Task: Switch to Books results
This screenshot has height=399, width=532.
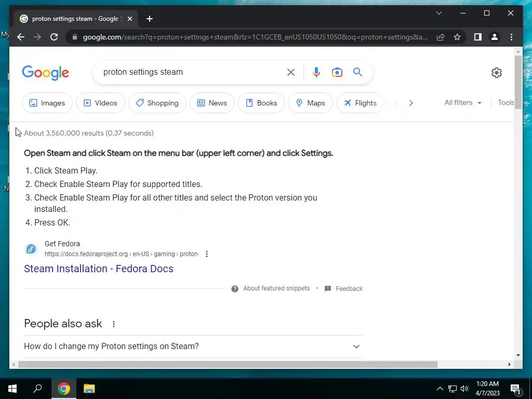Action: click(x=261, y=103)
